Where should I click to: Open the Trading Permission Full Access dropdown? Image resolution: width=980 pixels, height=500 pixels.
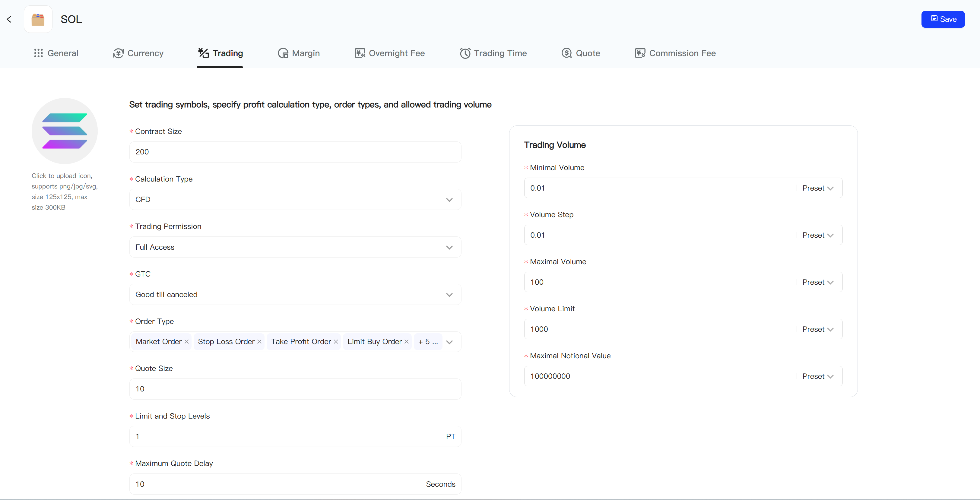[x=295, y=247]
